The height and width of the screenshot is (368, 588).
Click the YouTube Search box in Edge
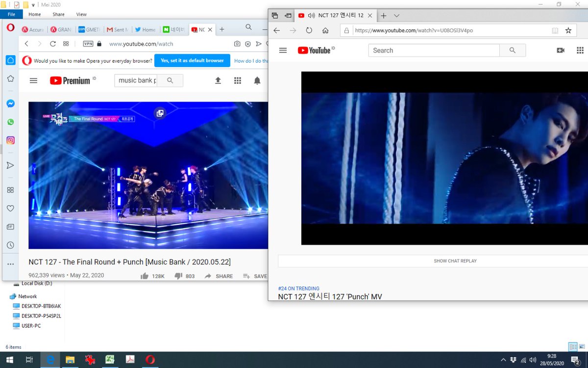(x=434, y=51)
